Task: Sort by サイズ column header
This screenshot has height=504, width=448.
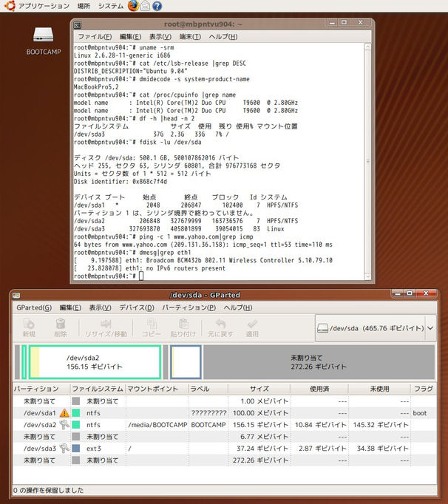Action: (259, 389)
